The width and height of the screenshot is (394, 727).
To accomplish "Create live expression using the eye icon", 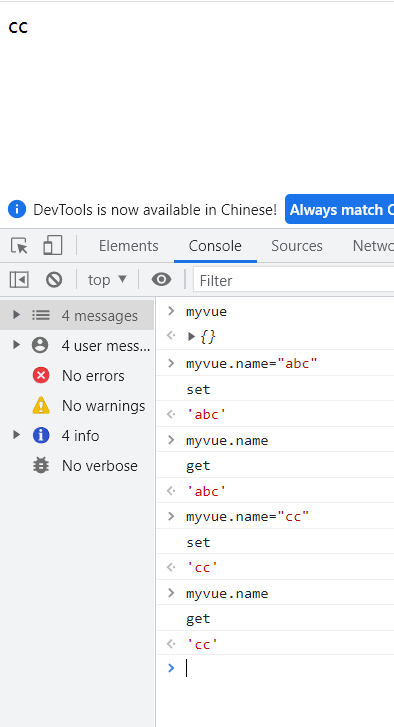I will point(161,280).
